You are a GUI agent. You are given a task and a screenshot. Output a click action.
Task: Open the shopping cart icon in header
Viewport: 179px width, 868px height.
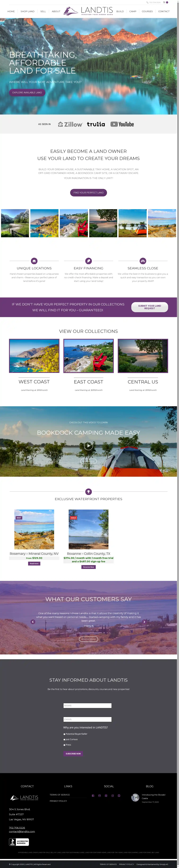pyautogui.click(x=164, y=2)
